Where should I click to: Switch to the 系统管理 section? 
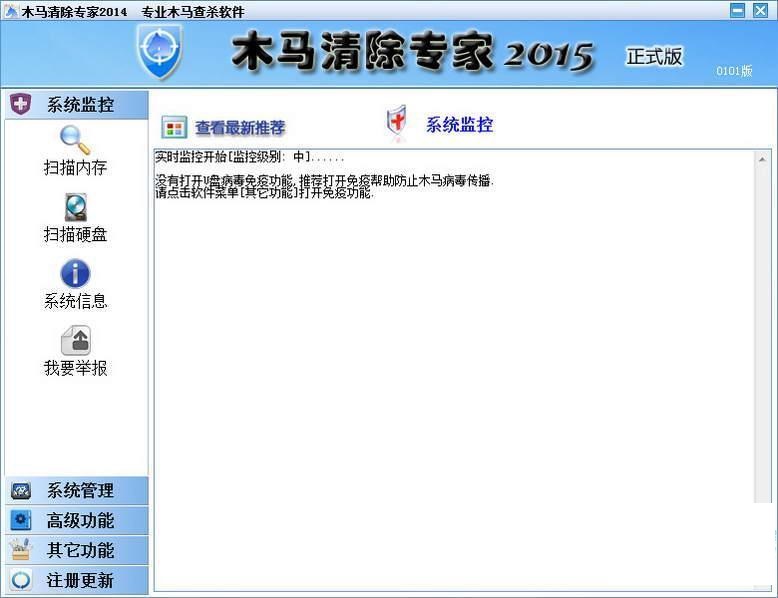(76, 491)
